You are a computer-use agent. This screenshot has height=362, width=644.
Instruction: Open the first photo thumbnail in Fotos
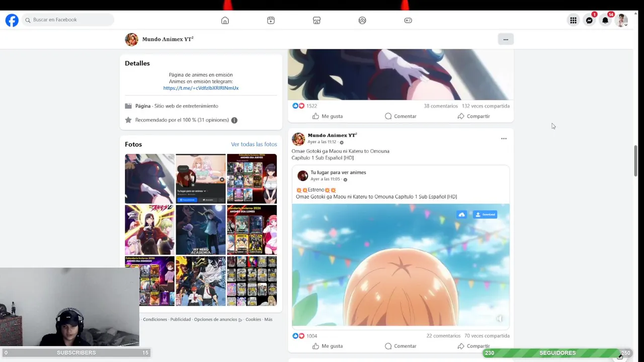(149, 178)
